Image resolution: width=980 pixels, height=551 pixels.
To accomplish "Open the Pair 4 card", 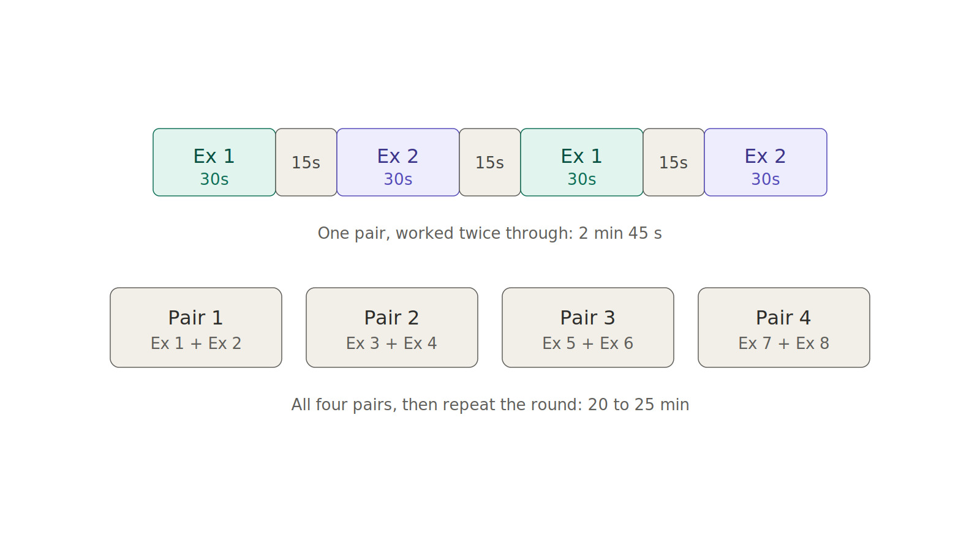I will pos(784,328).
